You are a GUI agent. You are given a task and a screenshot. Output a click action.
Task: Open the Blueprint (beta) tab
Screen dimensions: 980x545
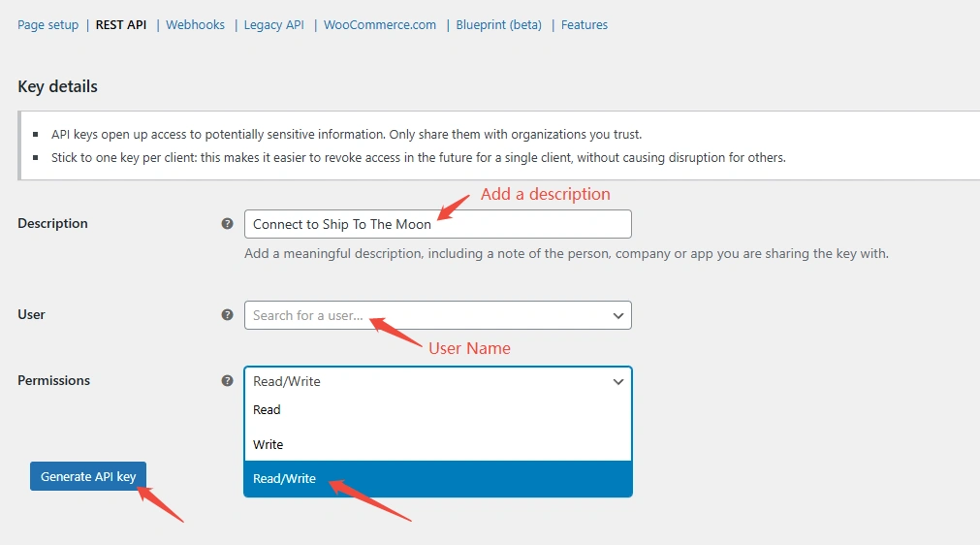point(499,25)
